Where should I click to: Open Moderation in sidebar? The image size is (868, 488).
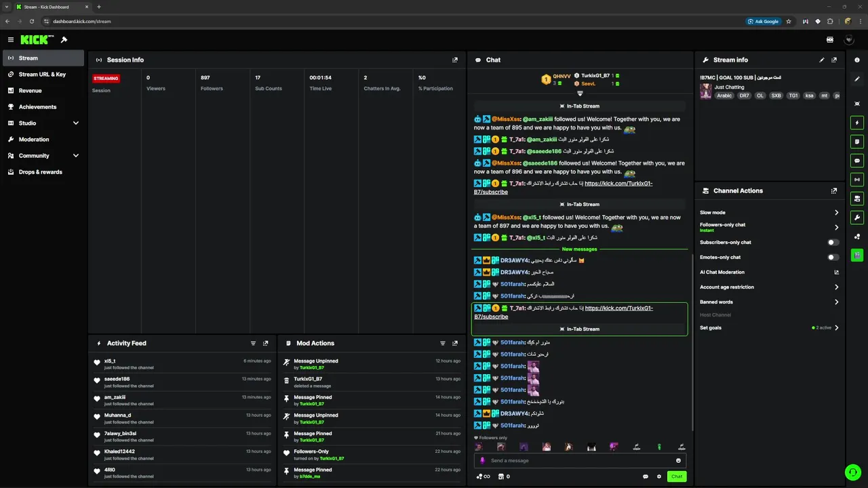coord(43,140)
